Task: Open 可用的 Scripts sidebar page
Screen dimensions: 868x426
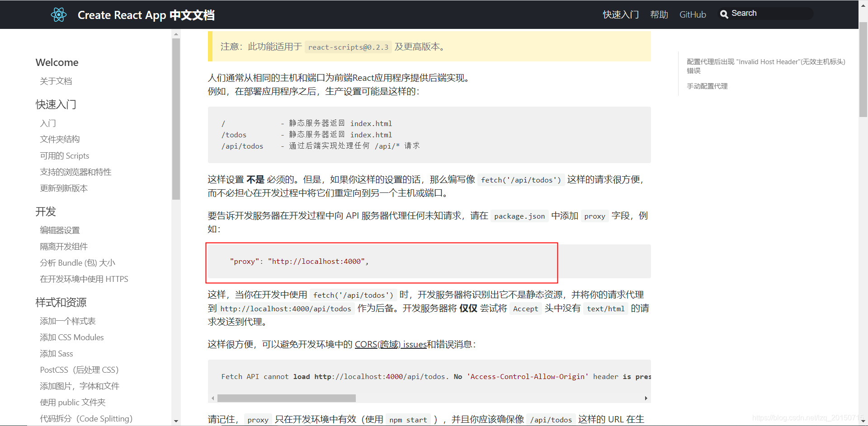Action: coord(65,156)
